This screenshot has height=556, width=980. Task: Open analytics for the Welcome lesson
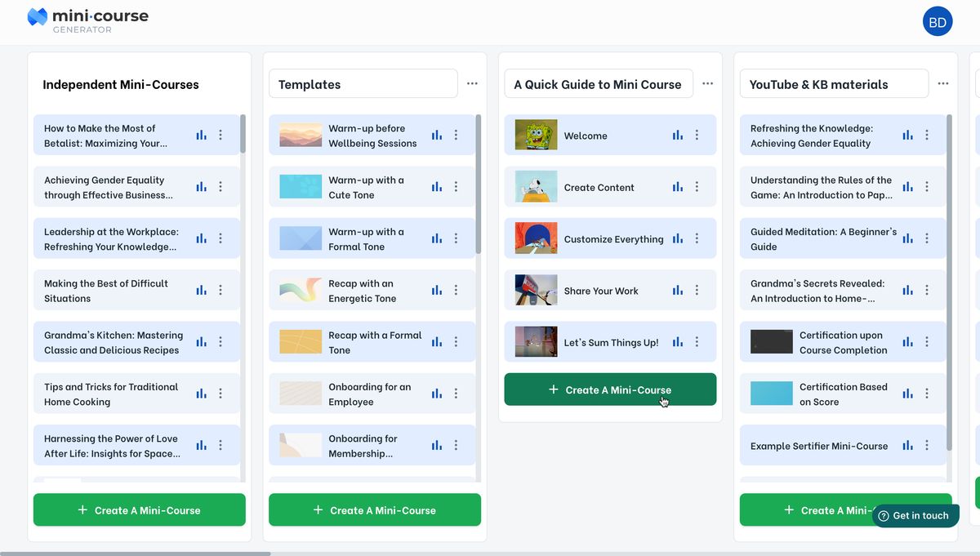tap(677, 135)
